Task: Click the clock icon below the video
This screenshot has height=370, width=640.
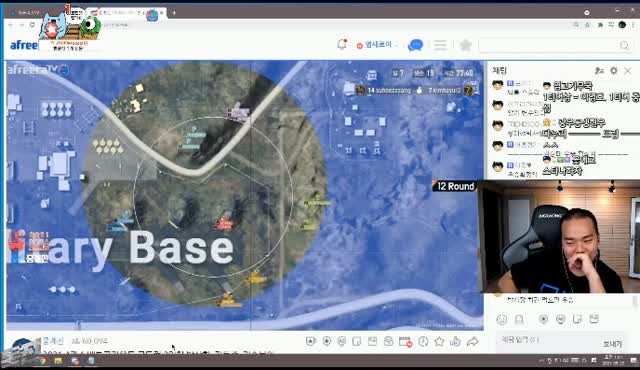Action: tap(423, 341)
